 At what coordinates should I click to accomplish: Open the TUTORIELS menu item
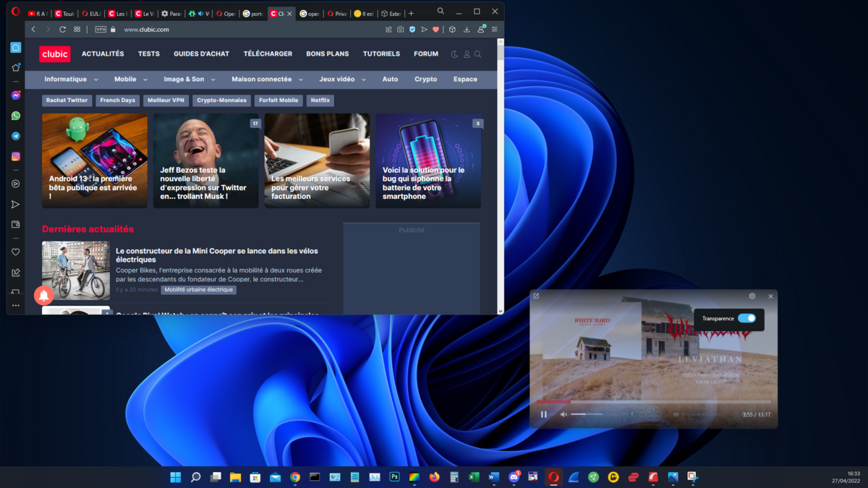point(381,54)
